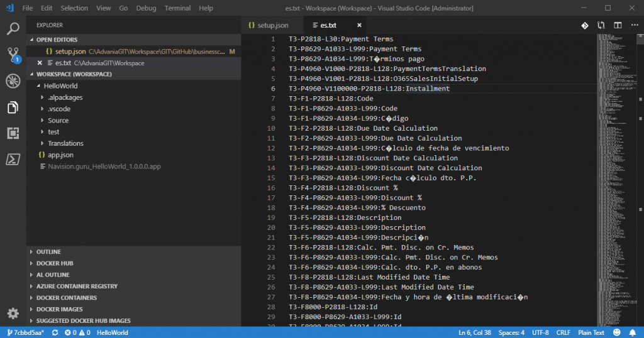Open Source Control view with badge

point(13,55)
